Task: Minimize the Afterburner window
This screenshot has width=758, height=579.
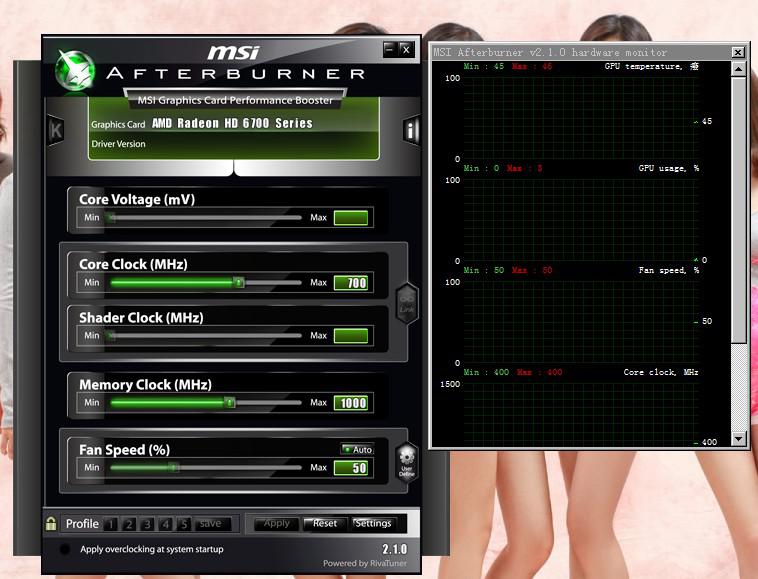Action: (391, 49)
